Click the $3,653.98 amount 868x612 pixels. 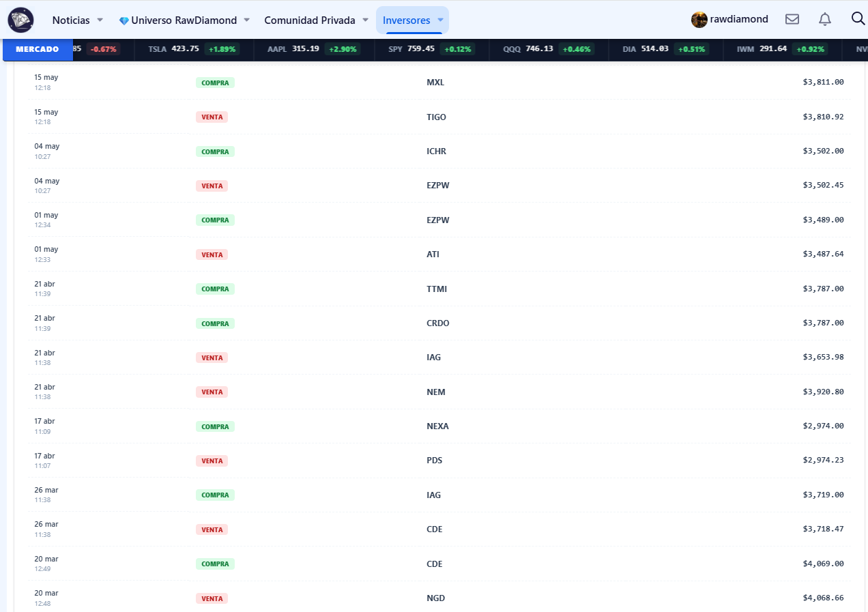pyautogui.click(x=823, y=357)
